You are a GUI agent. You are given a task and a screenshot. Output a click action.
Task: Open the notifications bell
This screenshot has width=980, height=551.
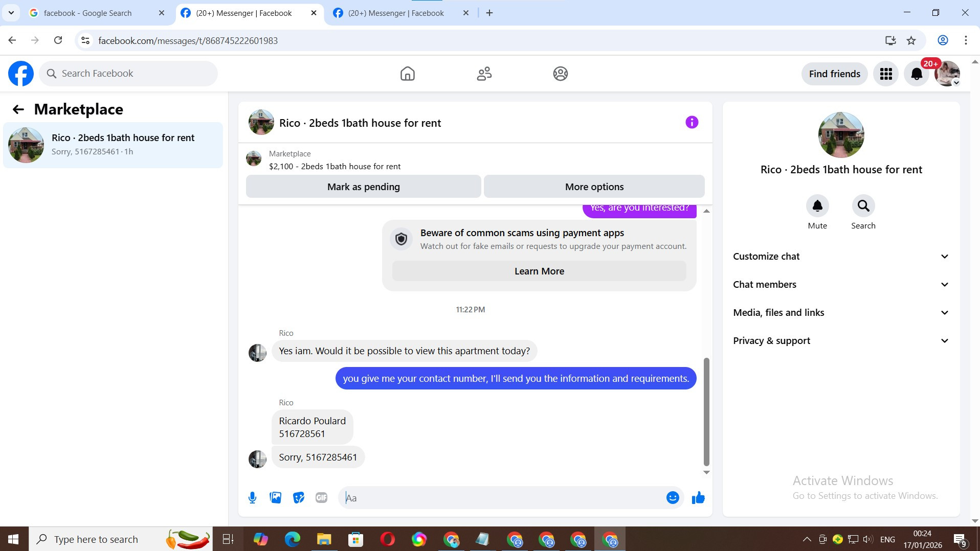point(917,74)
